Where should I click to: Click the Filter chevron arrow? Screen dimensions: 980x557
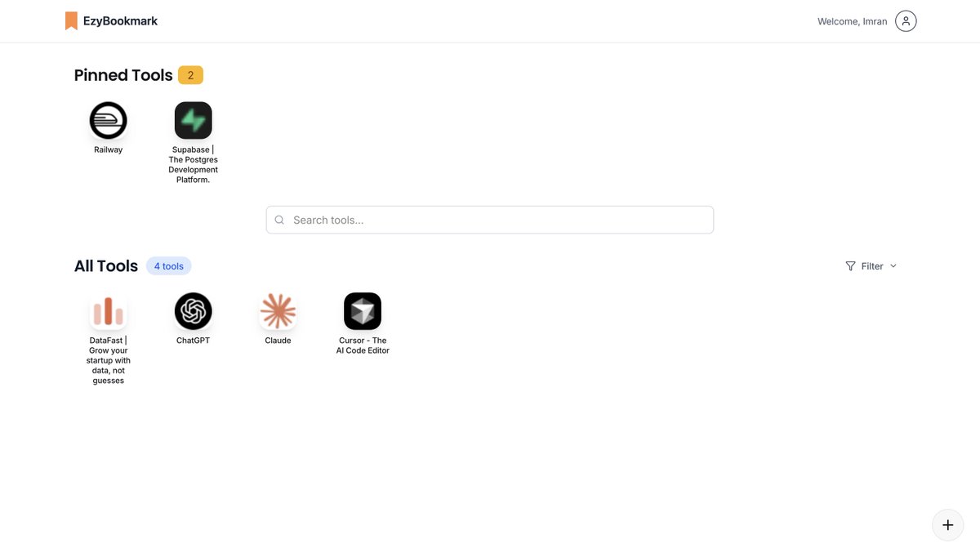click(893, 266)
